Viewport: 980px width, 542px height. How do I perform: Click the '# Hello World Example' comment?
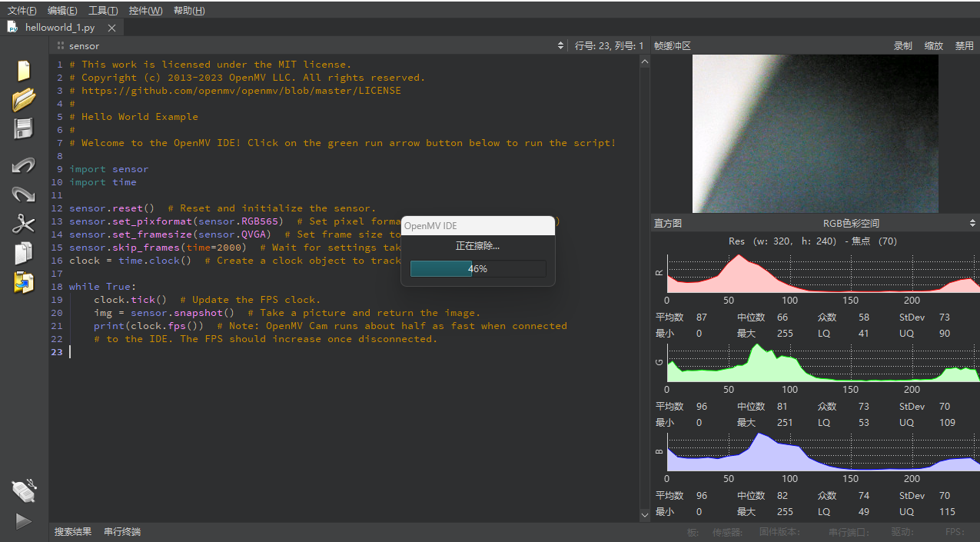[134, 117]
